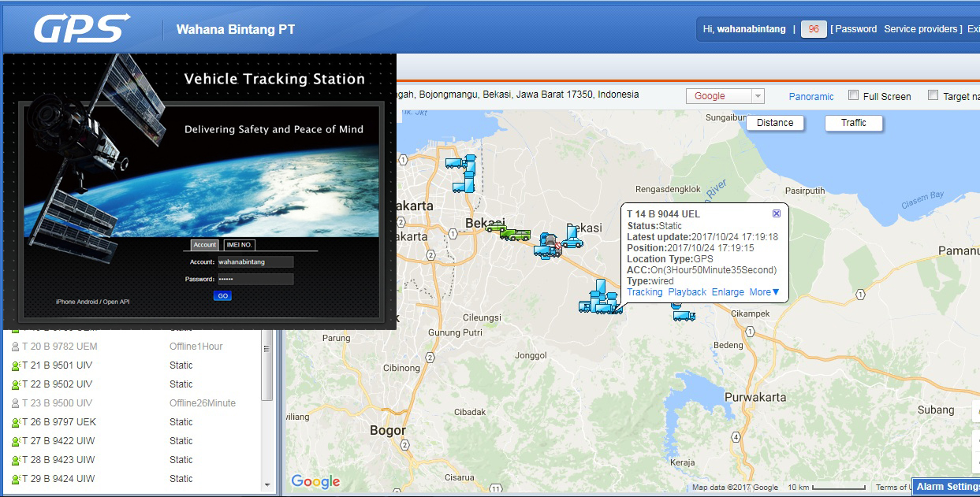Select the Account login tab
The image size is (980, 497).
point(205,245)
